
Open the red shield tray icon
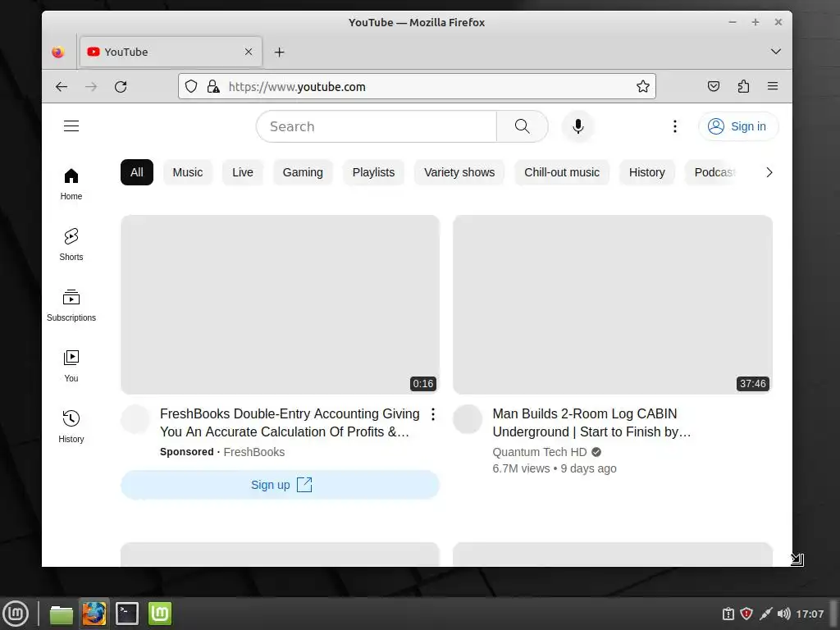[746, 614]
